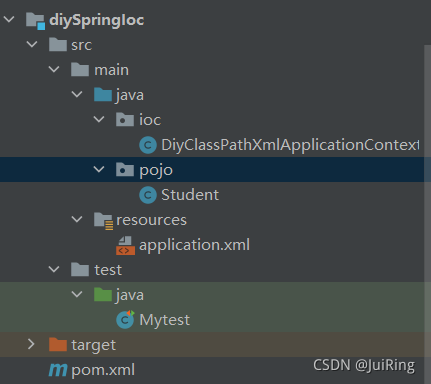The image size is (431, 384).
Task: Click the vertical scrollbar of project tree
Action: (427, 213)
